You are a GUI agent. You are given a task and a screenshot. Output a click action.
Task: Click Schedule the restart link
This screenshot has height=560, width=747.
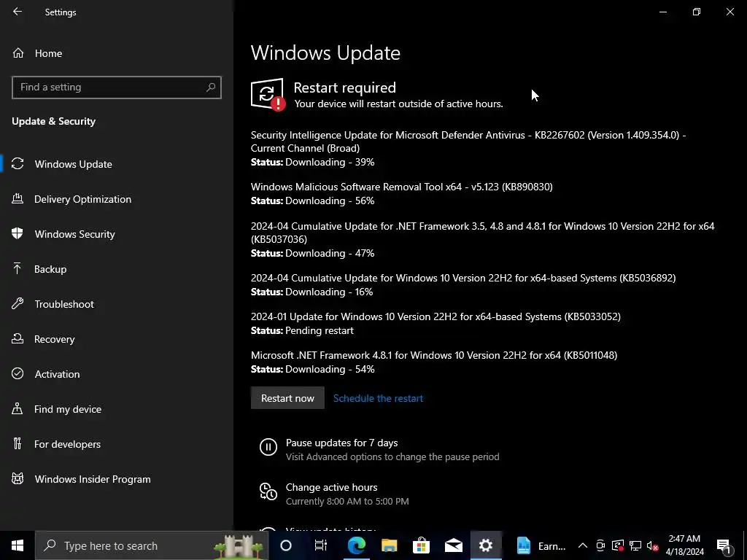pos(378,398)
